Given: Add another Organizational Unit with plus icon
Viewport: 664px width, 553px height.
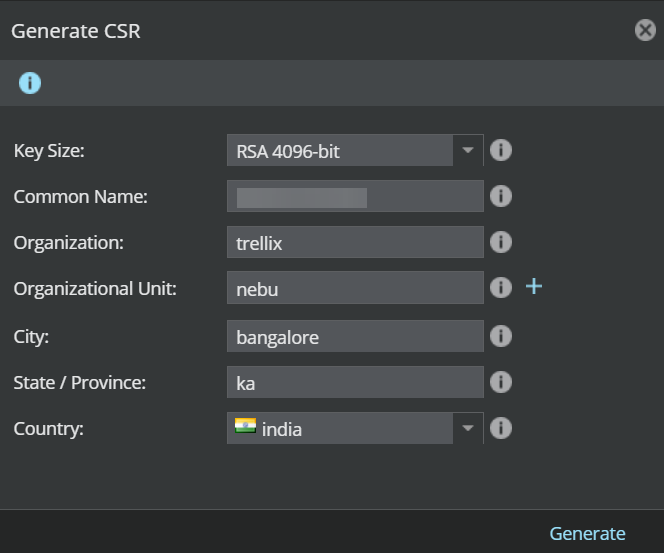Looking at the screenshot, I should click(534, 287).
